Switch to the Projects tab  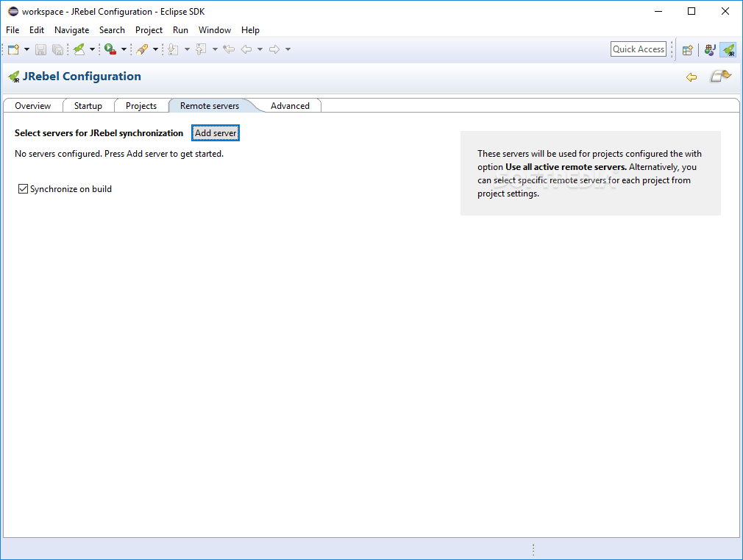click(141, 106)
